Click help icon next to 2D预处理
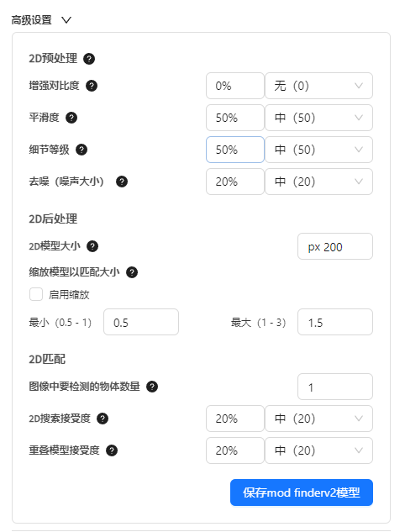 point(89,59)
